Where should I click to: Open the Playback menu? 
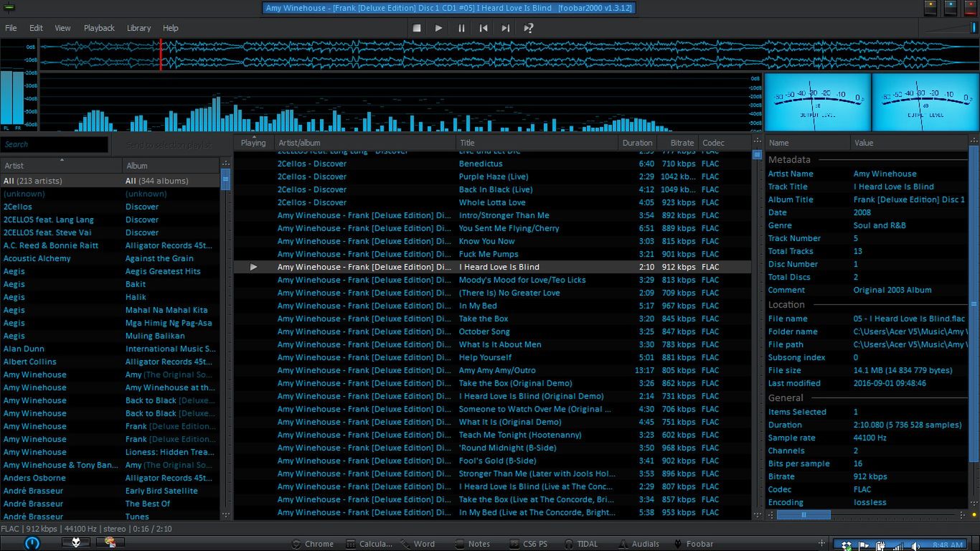[x=99, y=28]
